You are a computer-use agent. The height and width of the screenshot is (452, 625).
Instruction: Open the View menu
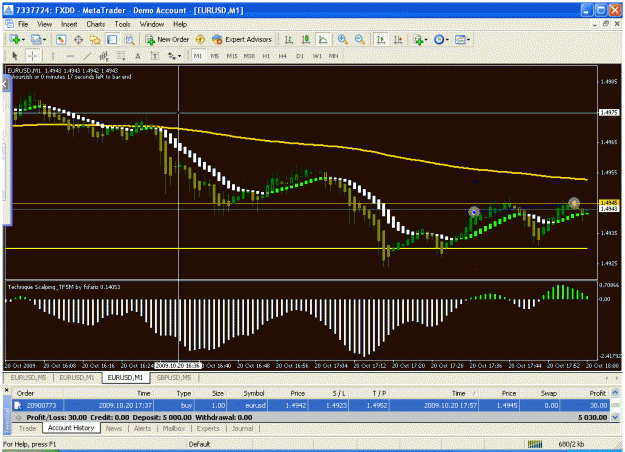(x=45, y=24)
